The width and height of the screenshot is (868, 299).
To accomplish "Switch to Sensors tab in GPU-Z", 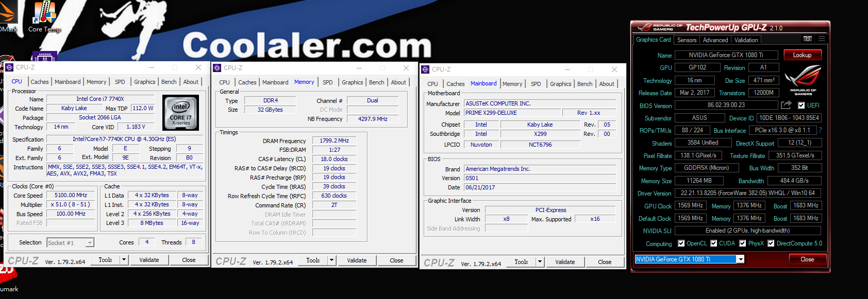I will (x=687, y=40).
